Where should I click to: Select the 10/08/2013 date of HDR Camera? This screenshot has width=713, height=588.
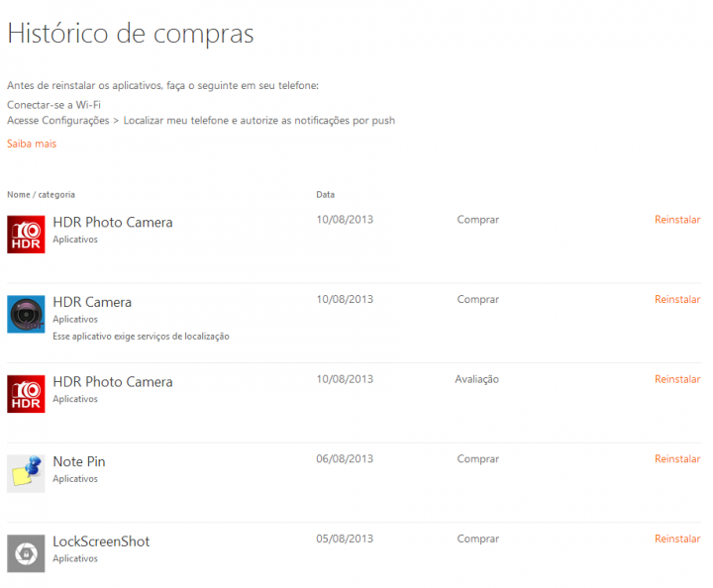click(345, 300)
